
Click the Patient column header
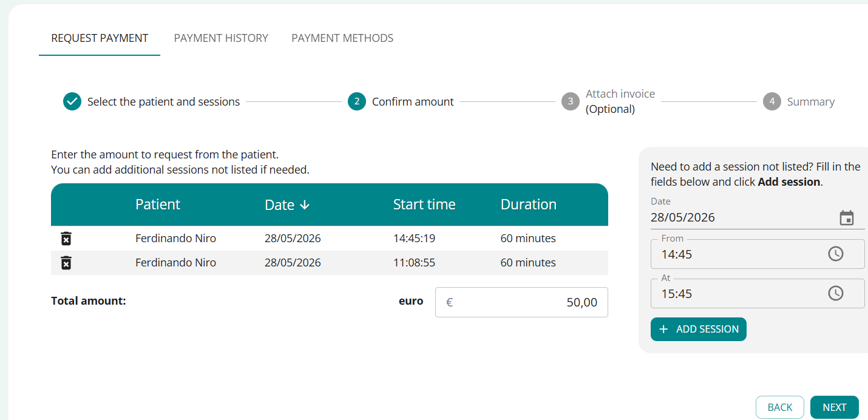tap(158, 205)
